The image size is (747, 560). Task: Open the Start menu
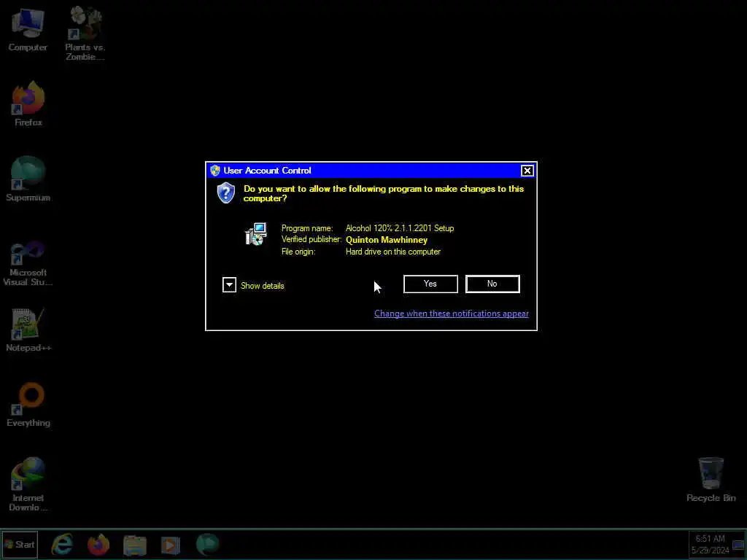[20, 544]
